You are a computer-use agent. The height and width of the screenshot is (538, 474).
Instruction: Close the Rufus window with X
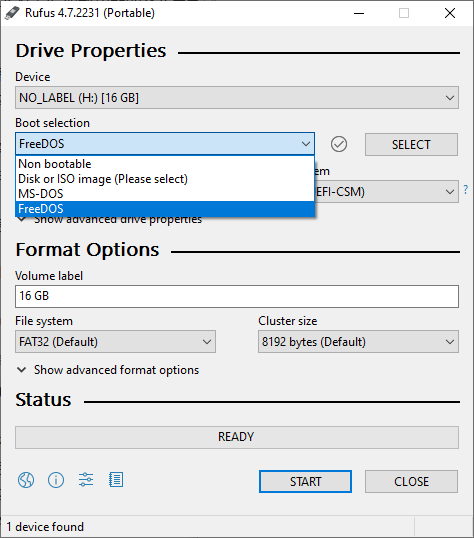pyautogui.click(x=450, y=13)
